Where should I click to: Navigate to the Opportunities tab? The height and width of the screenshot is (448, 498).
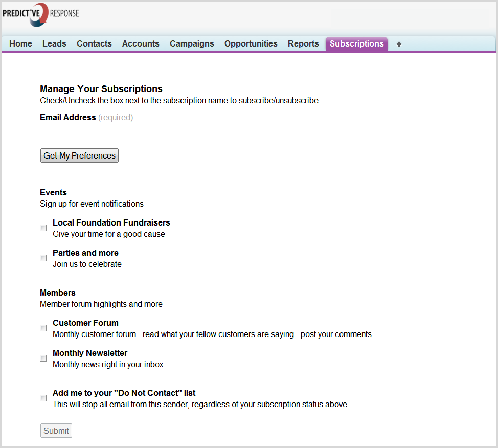coord(251,44)
